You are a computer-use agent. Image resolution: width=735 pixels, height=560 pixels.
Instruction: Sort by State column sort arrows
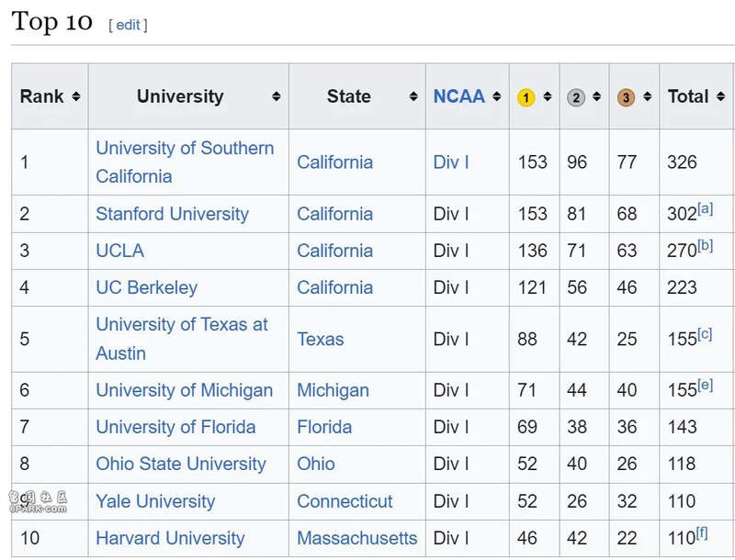pyautogui.click(x=413, y=96)
